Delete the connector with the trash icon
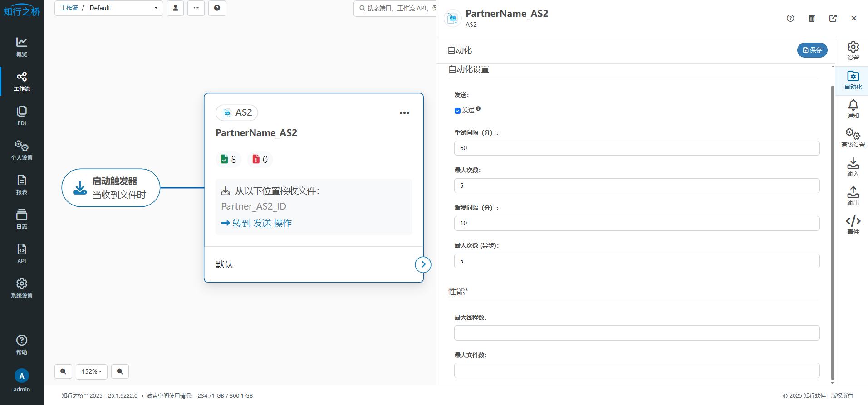The height and width of the screenshot is (405, 868). [x=811, y=18]
